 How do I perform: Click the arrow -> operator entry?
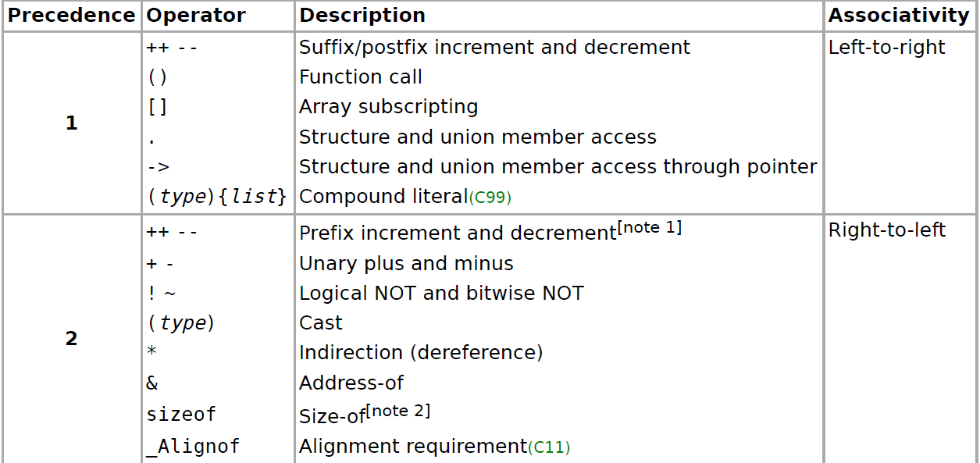click(159, 167)
